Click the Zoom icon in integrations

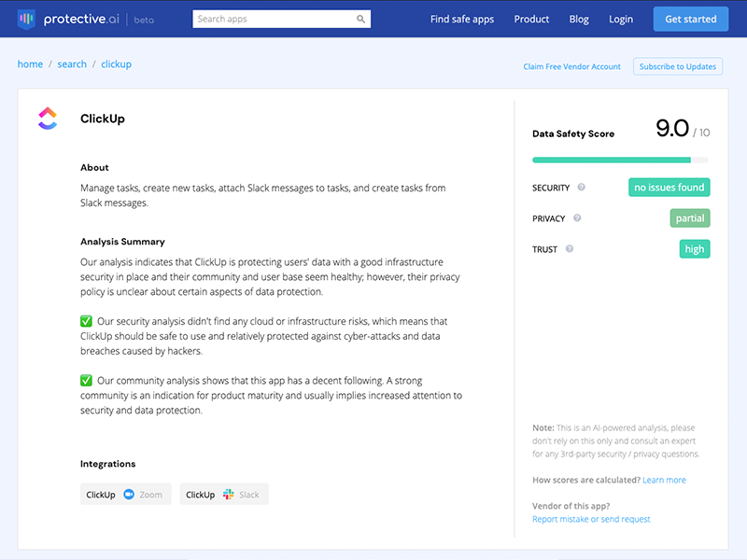[x=129, y=495]
